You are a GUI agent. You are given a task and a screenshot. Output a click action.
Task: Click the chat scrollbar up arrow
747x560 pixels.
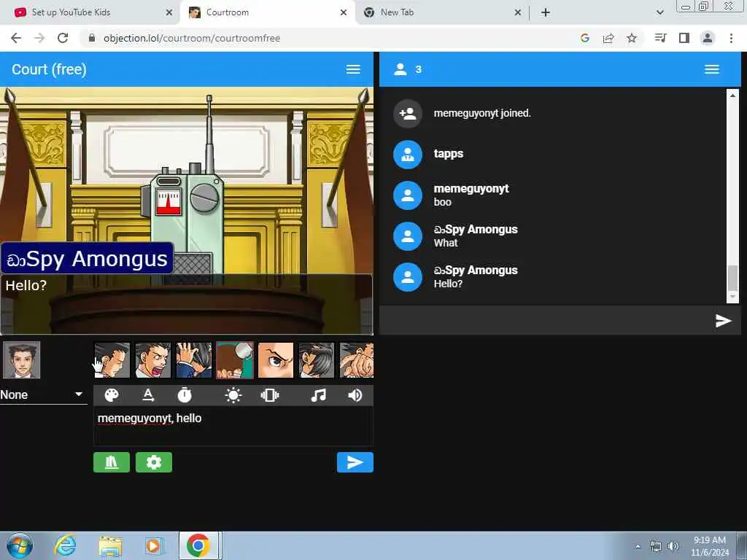tap(732, 95)
